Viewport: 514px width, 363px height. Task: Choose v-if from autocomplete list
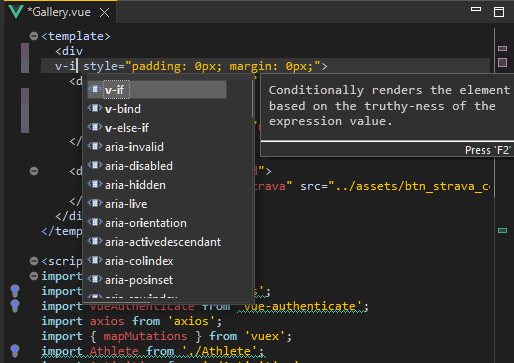tap(157, 90)
